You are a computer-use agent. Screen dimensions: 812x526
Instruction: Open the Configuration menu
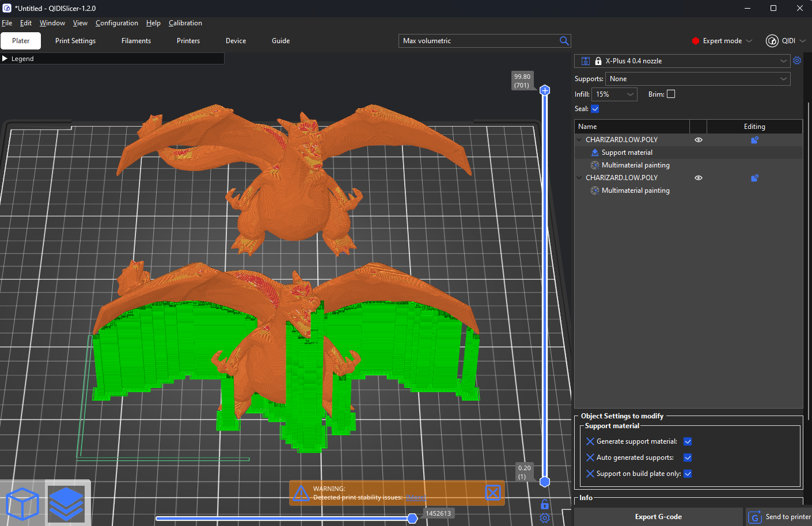(117, 23)
